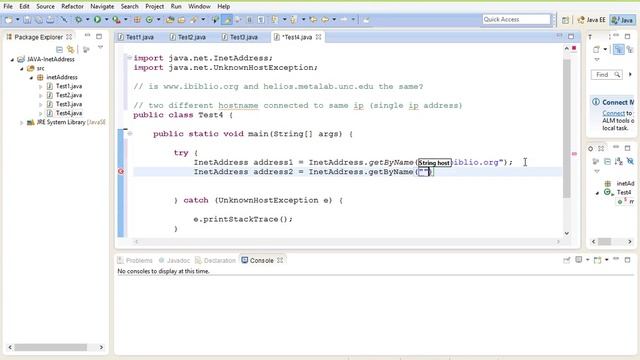Click the Open Task toolbar icon
640x360 pixels.
tap(181, 20)
